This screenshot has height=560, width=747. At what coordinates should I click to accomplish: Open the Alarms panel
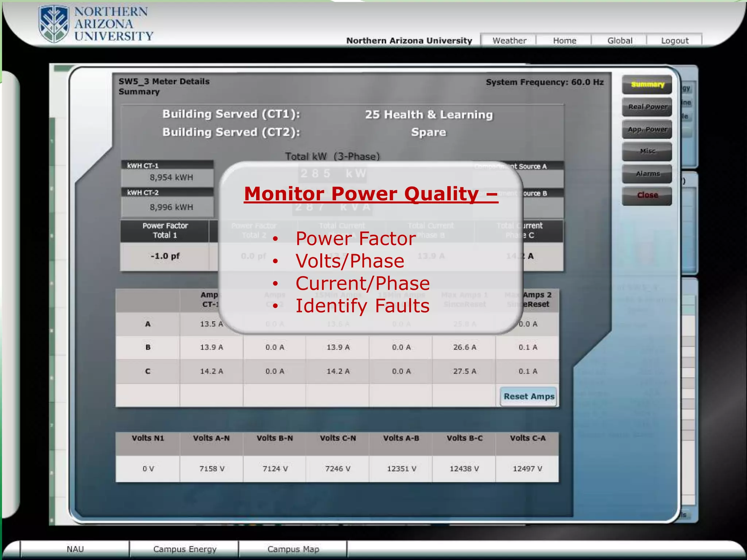(647, 174)
